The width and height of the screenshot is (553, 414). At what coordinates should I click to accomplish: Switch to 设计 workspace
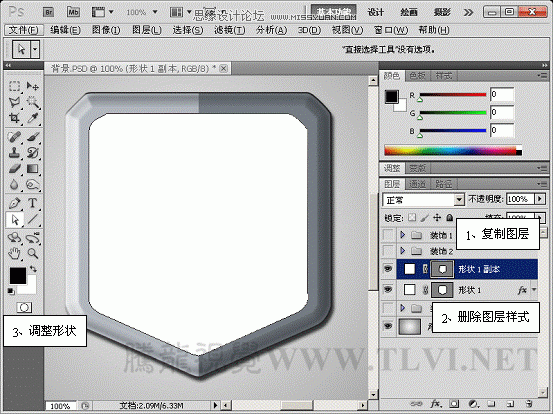[x=376, y=13]
